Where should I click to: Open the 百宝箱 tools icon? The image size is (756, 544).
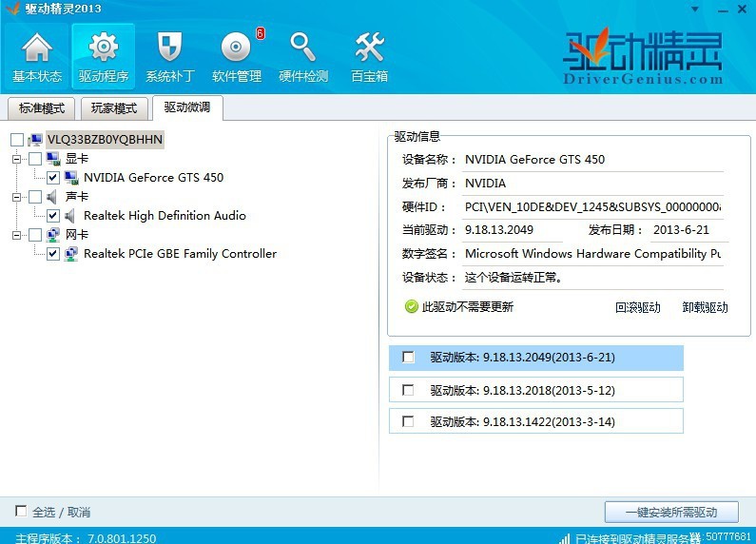pos(369,48)
